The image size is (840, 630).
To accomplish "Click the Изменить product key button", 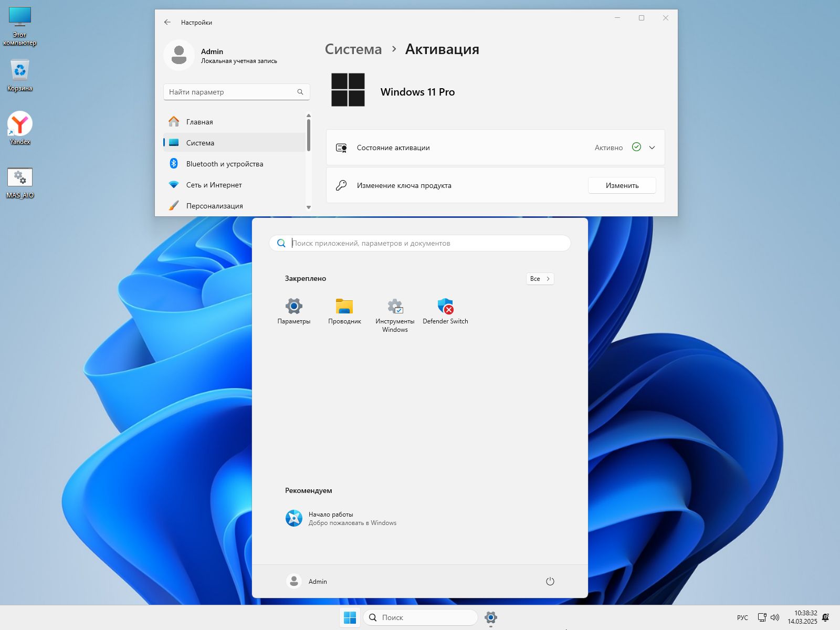I will [622, 185].
